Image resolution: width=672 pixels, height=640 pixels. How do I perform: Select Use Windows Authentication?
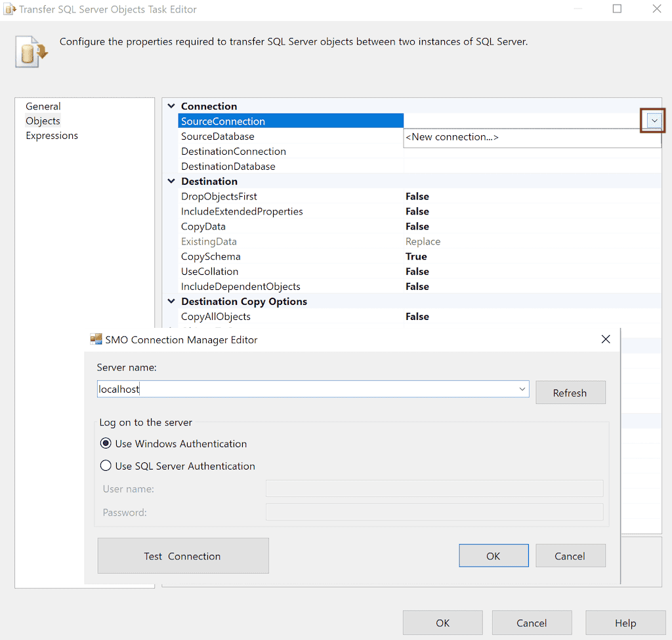click(106, 443)
